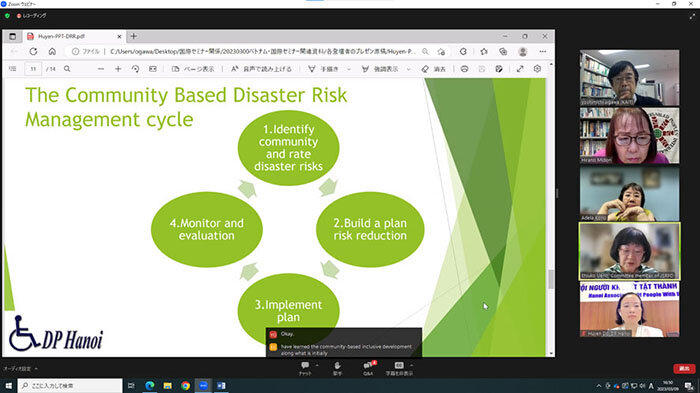700x393 pixels.
Task: Zoom icon in address bar
Action: coord(425,52)
